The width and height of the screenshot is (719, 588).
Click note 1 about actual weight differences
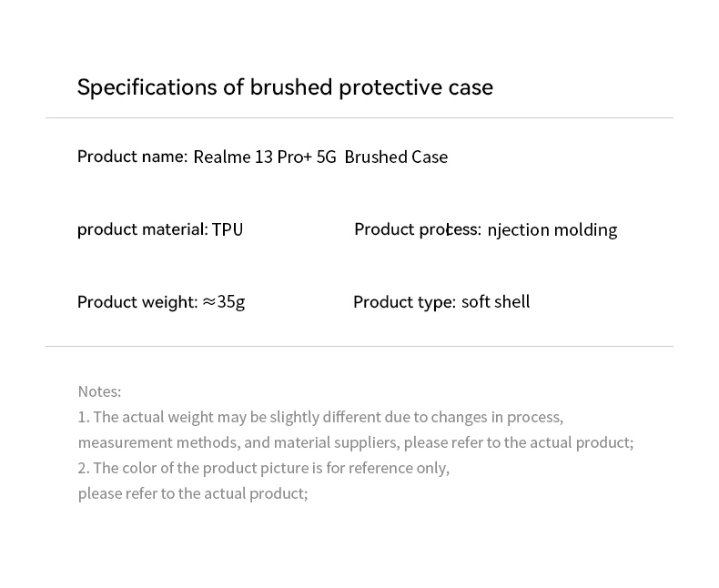coord(320,418)
